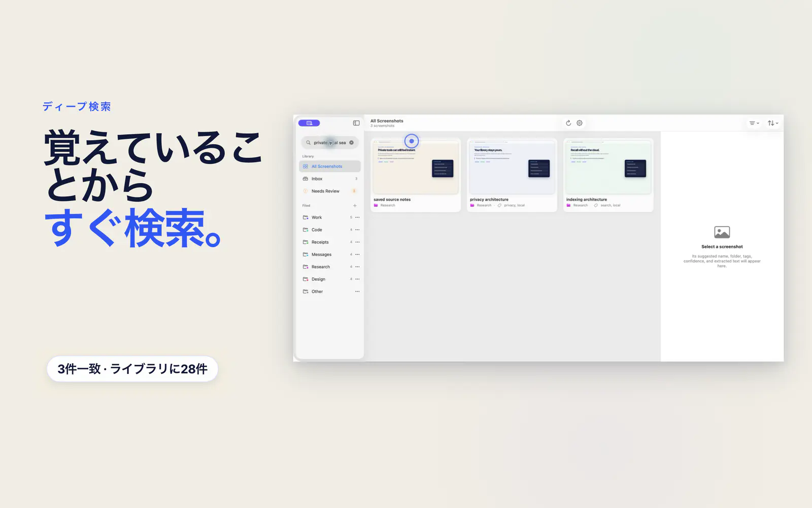Click the Other folder icon

(306, 292)
